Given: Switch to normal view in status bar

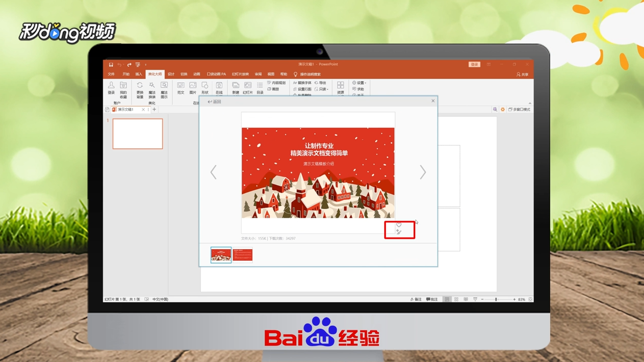Looking at the screenshot, I should tap(447, 299).
